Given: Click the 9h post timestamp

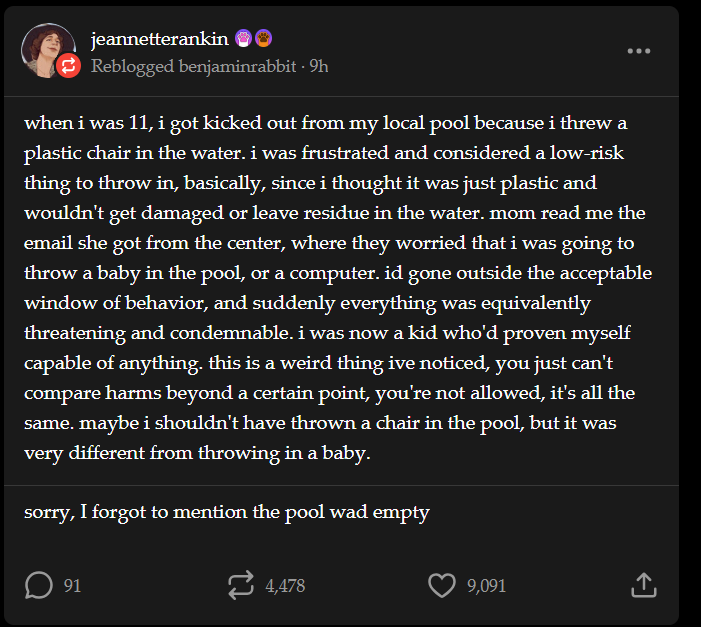Looking at the screenshot, I should click(x=319, y=66).
